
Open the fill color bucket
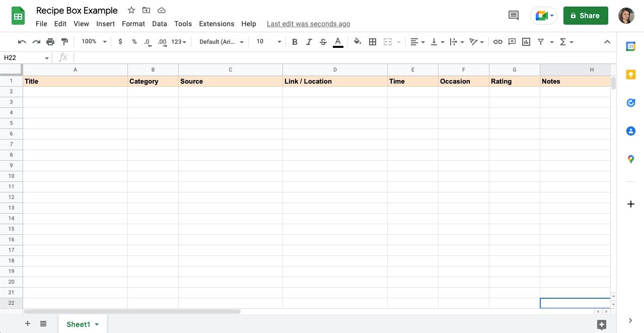(x=357, y=42)
